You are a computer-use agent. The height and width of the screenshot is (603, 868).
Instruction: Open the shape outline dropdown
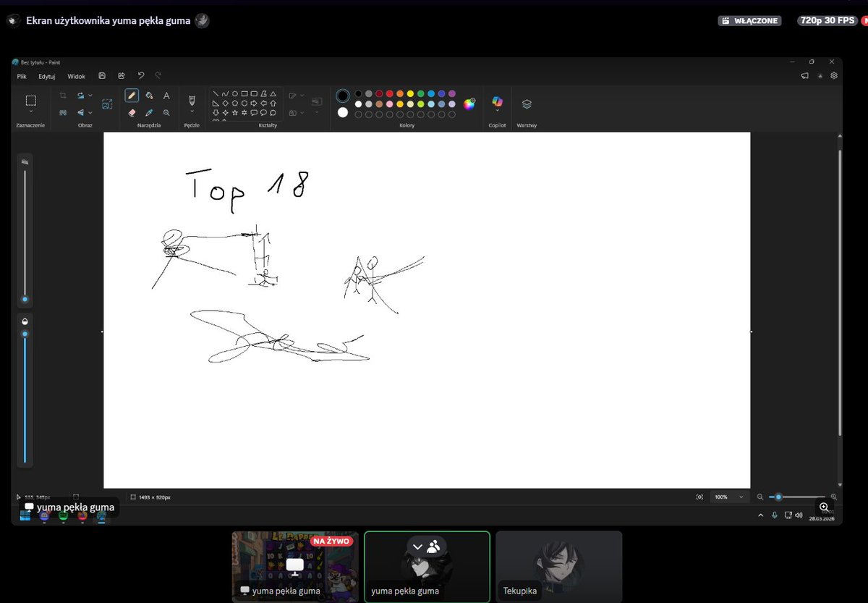coord(302,96)
